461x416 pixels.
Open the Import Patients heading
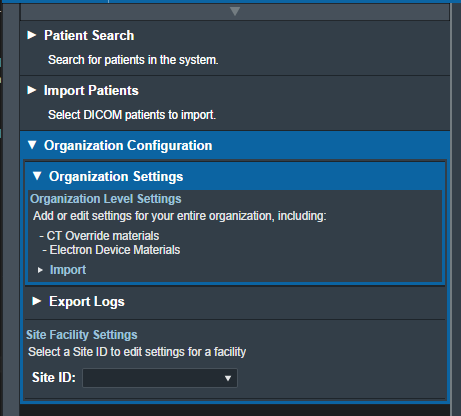click(x=91, y=90)
